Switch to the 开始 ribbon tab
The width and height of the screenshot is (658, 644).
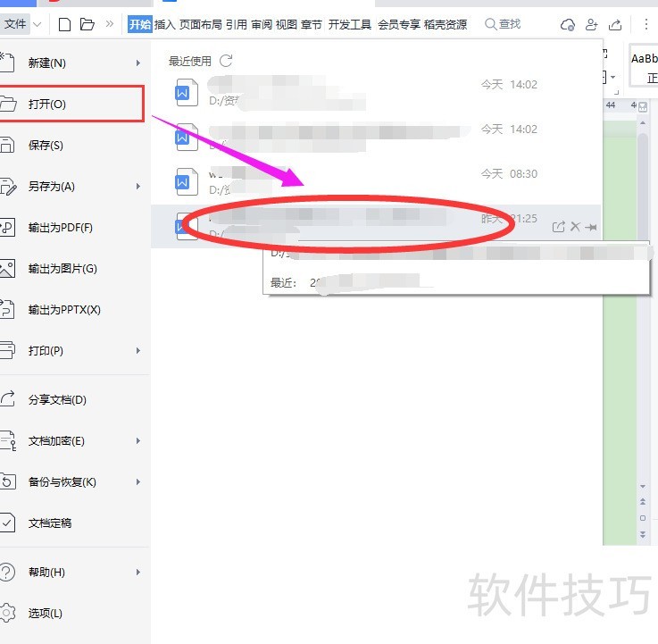coord(140,24)
